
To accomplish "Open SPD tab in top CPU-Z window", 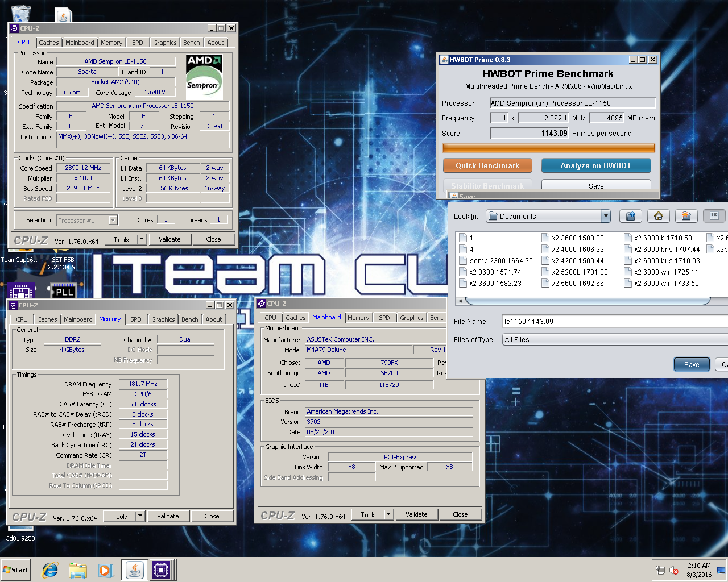I will [138, 43].
